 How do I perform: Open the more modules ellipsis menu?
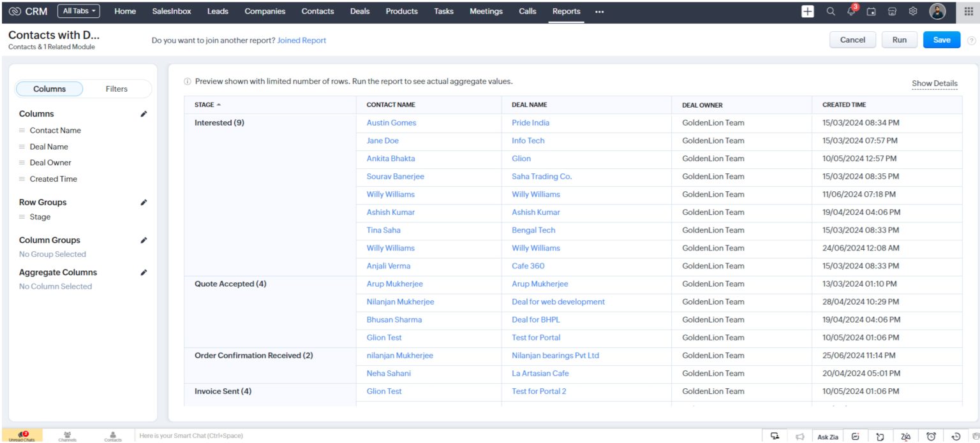[599, 11]
